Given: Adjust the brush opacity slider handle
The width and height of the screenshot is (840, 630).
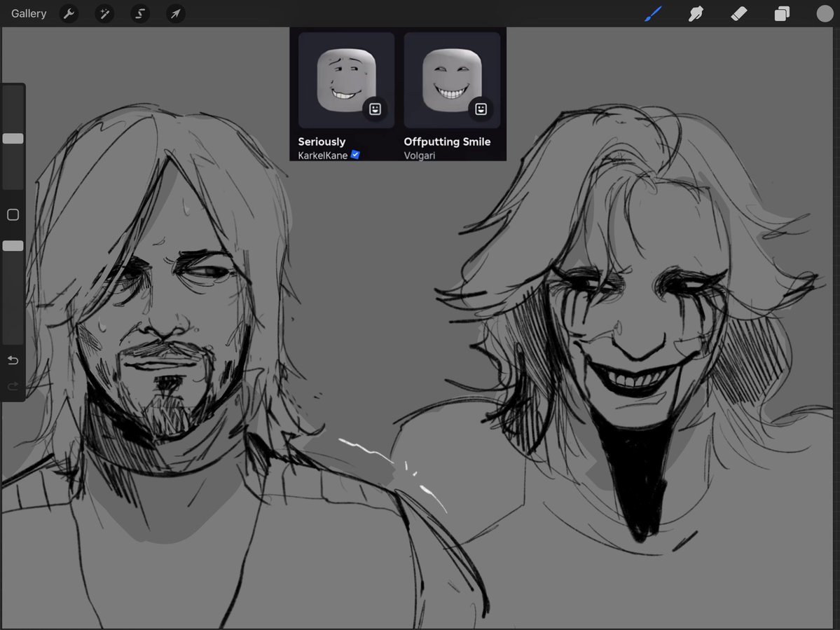Looking at the screenshot, I should [x=13, y=246].
